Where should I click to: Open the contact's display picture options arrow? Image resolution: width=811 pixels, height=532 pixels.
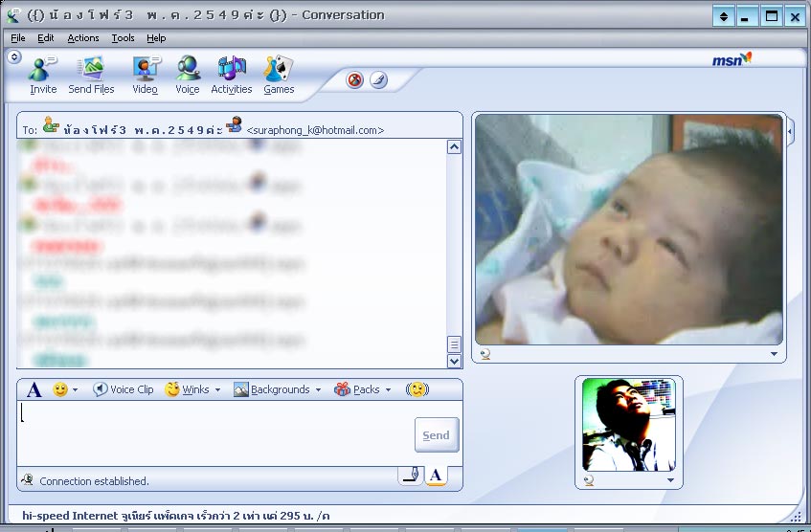coord(774,354)
